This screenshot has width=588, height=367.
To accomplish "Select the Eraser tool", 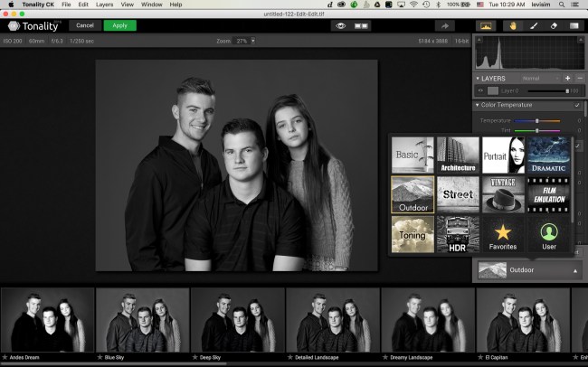I will 554,26.
